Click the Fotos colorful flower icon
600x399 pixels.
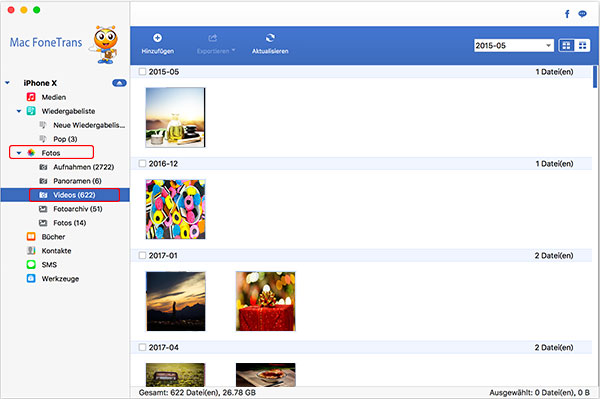point(31,153)
